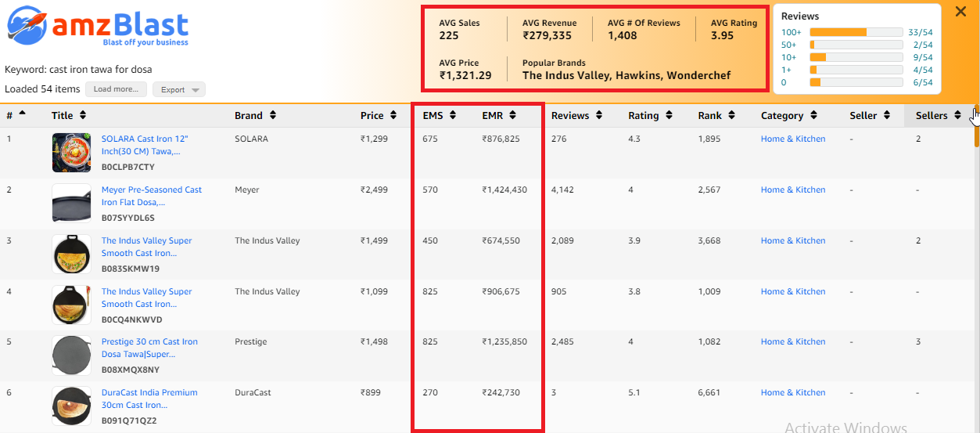
Task: Click the AVG Price ₹1,321.29 value
Action: point(465,75)
